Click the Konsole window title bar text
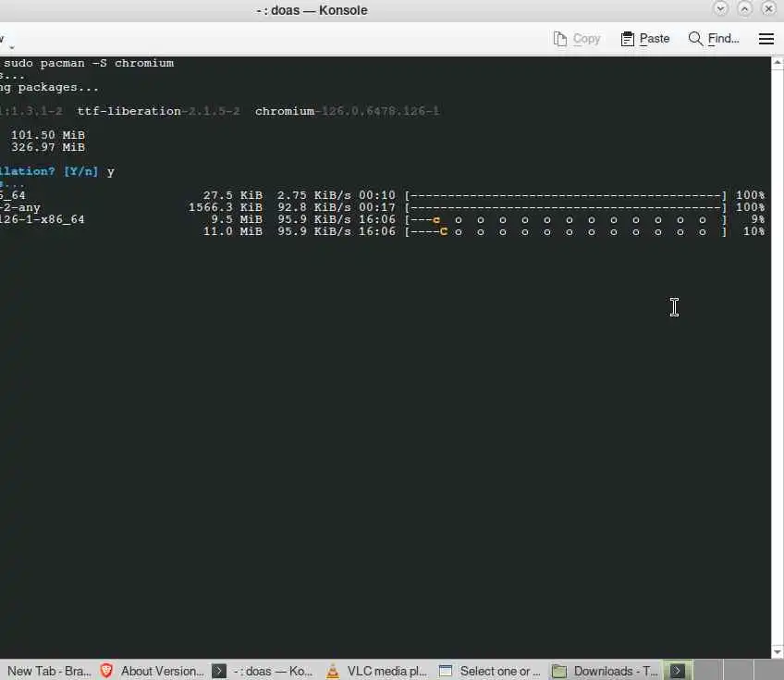 click(312, 10)
